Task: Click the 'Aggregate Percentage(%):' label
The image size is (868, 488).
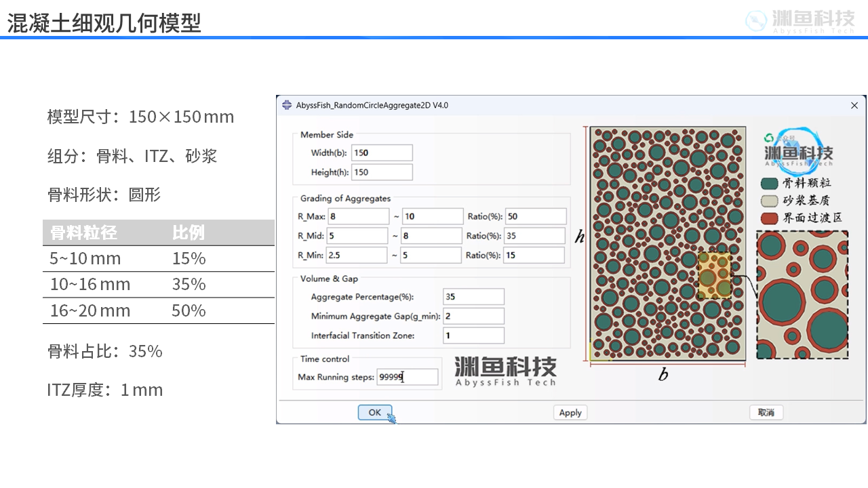Action: pyautogui.click(x=362, y=297)
